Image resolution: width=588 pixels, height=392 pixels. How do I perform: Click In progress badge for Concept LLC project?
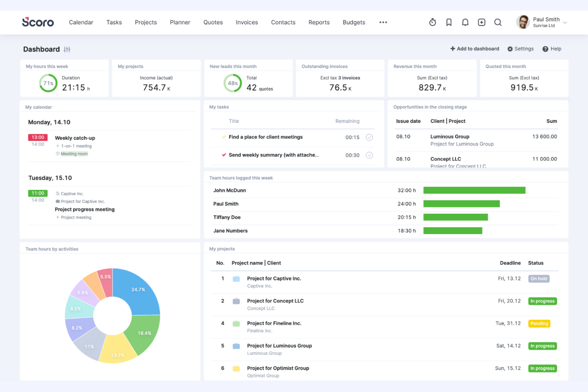[x=542, y=301]
